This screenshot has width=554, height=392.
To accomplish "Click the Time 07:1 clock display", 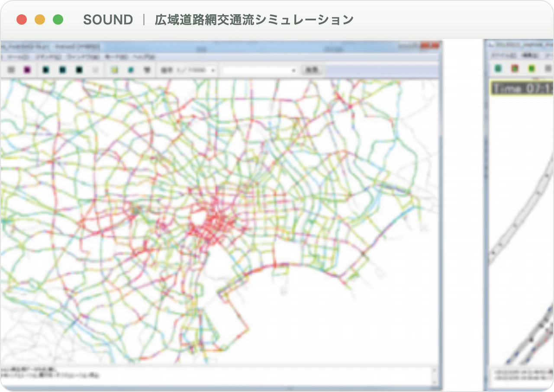I will click(x=522, y=88).
